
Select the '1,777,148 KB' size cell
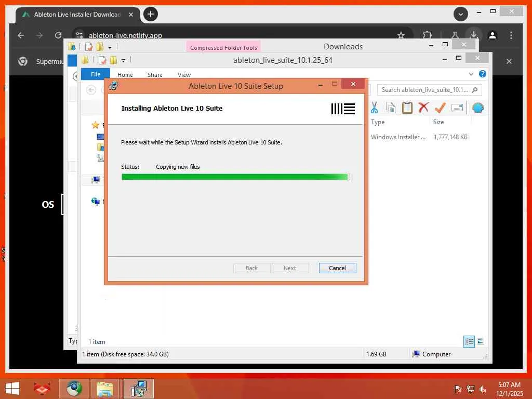[x=450, y=137]
